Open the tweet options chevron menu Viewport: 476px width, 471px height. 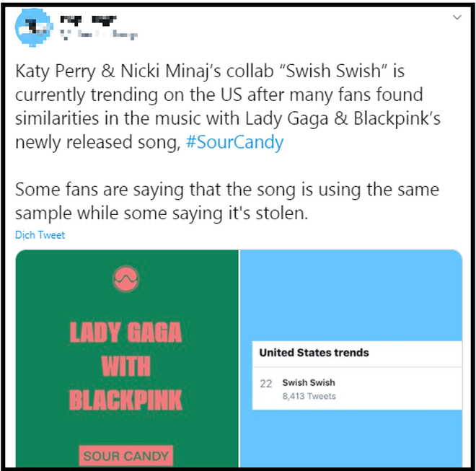pos(457,17)
